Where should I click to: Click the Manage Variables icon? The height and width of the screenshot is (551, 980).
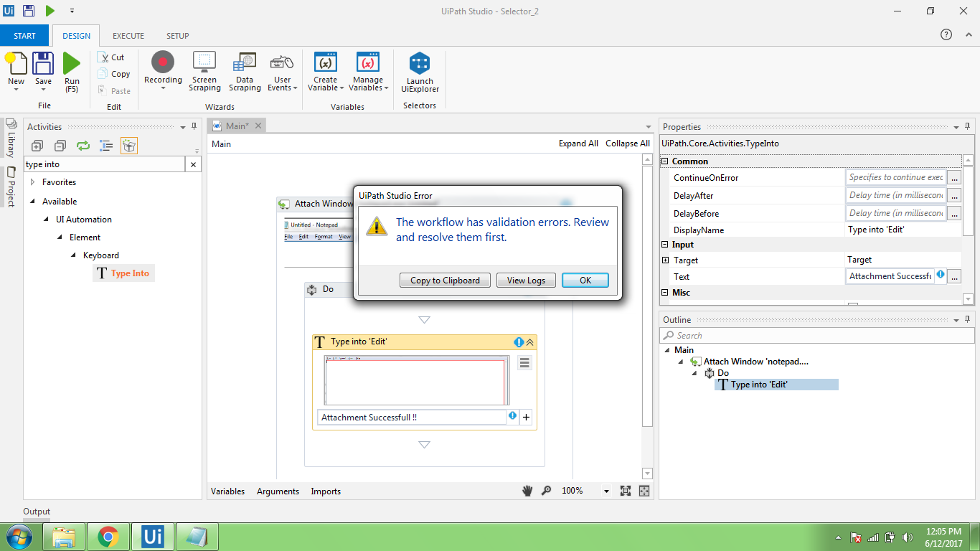[x=368, y=62]
